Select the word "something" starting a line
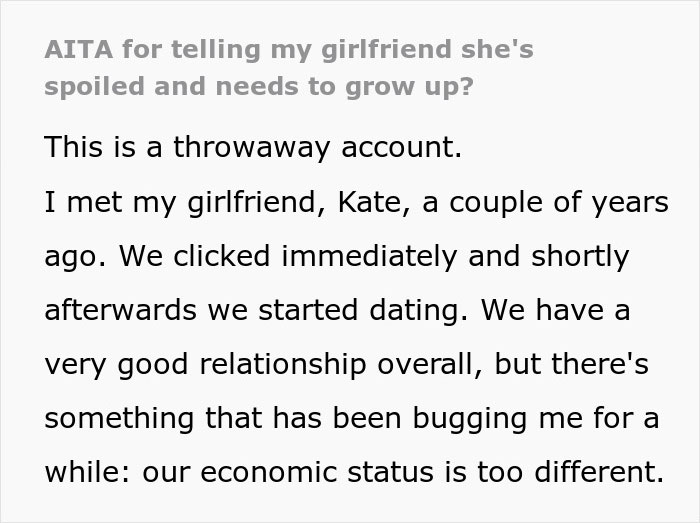Image resolution: width=700 pixels, height=523 pixels. [122, 419]
